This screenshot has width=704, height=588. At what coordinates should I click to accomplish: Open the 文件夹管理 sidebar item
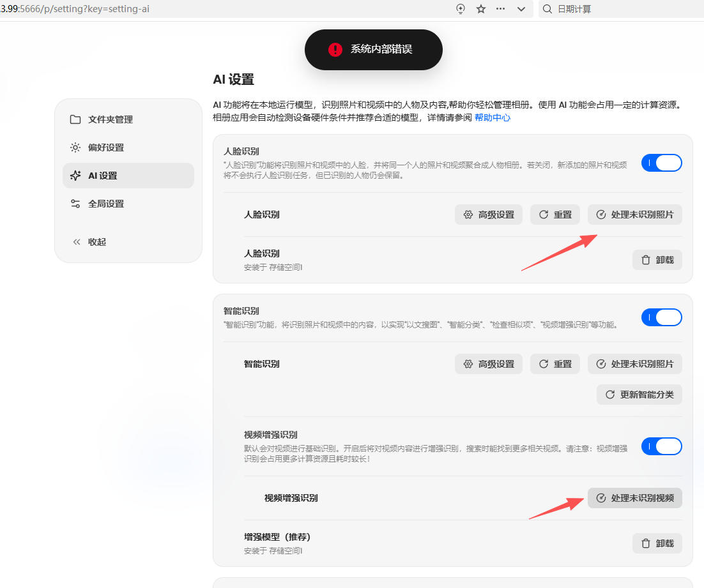click(128, 119)
